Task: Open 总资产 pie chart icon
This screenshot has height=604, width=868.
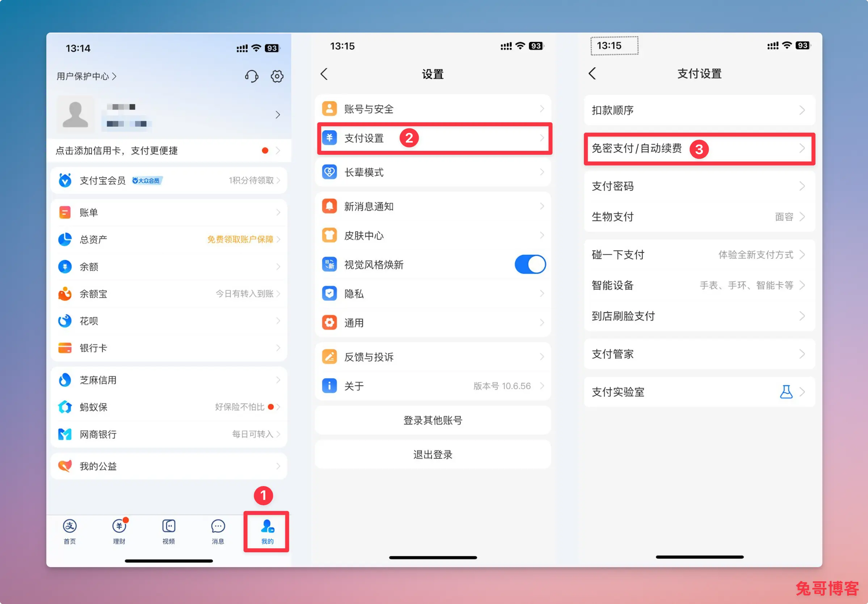Action: [x=65, y=239]
